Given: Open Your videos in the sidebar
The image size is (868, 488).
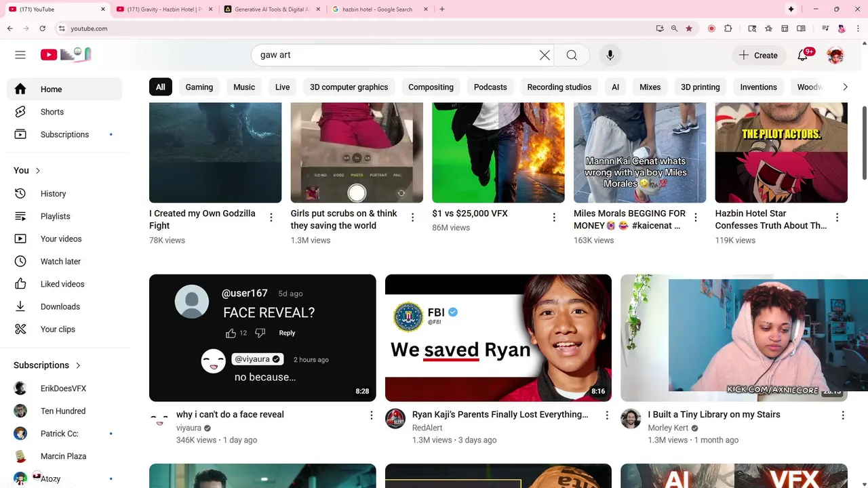Looking at the screenshot, I should point(64,239).
